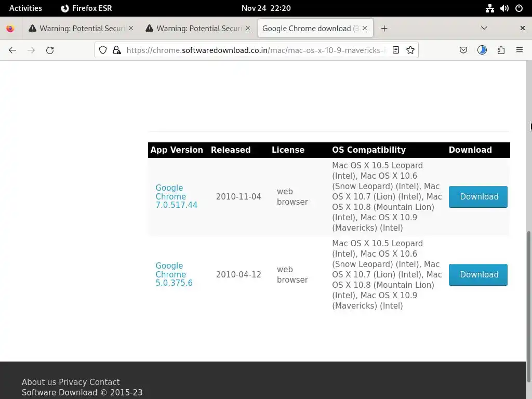Screen dimensions: 532x399
Task: Open the Pocket save icon
Action: pos(463,50)
